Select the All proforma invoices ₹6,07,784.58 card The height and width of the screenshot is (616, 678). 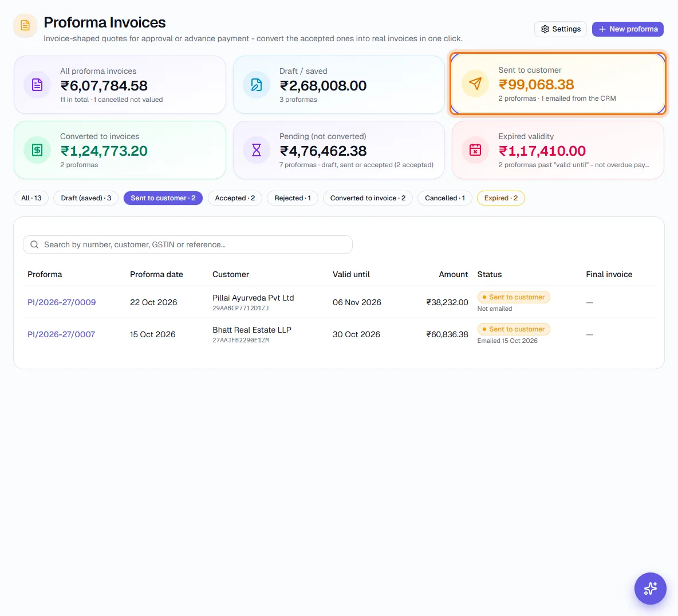pyautogui.click(x=120, y=85)
